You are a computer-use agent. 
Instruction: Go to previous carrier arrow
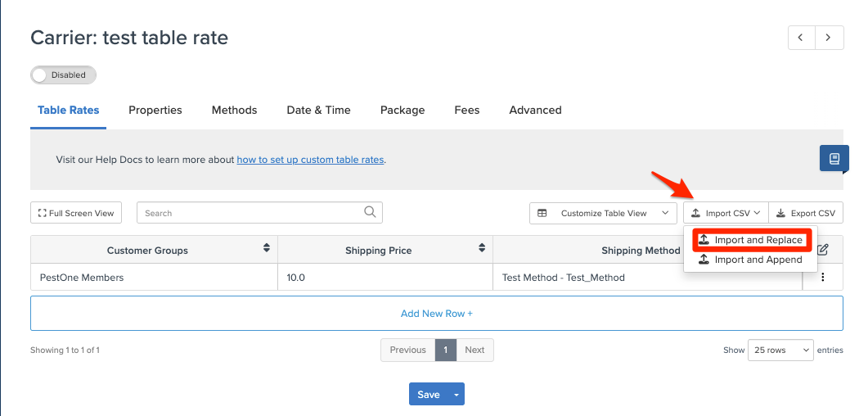coord(801,38)
